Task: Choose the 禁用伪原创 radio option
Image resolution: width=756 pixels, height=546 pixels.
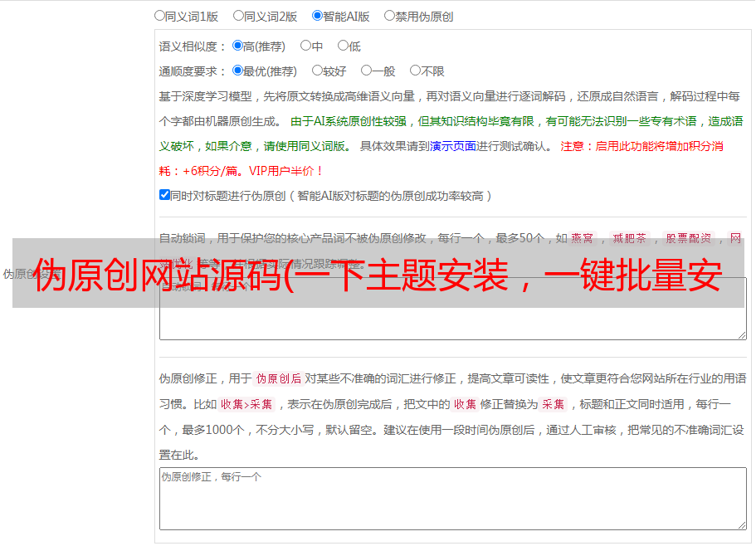Action: [389, 16]
